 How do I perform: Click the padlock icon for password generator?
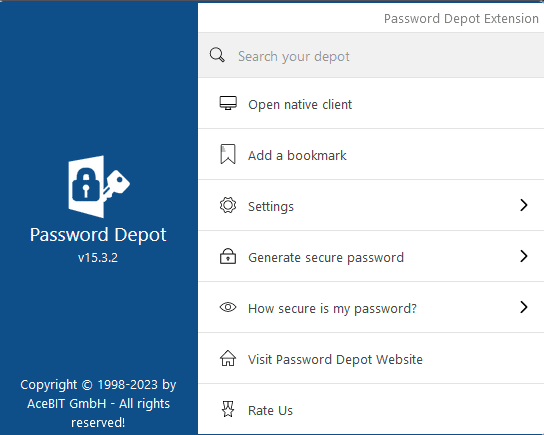point(228,256)
